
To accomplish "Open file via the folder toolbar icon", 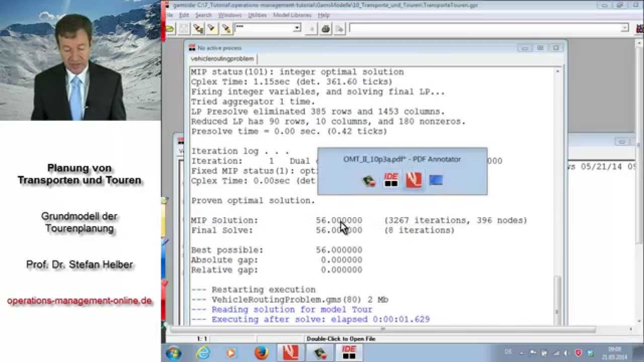I will click(x=170, y=29).
